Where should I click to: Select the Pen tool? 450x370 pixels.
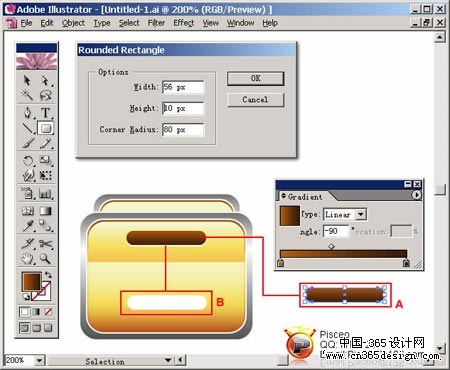(x=28, y=113)
